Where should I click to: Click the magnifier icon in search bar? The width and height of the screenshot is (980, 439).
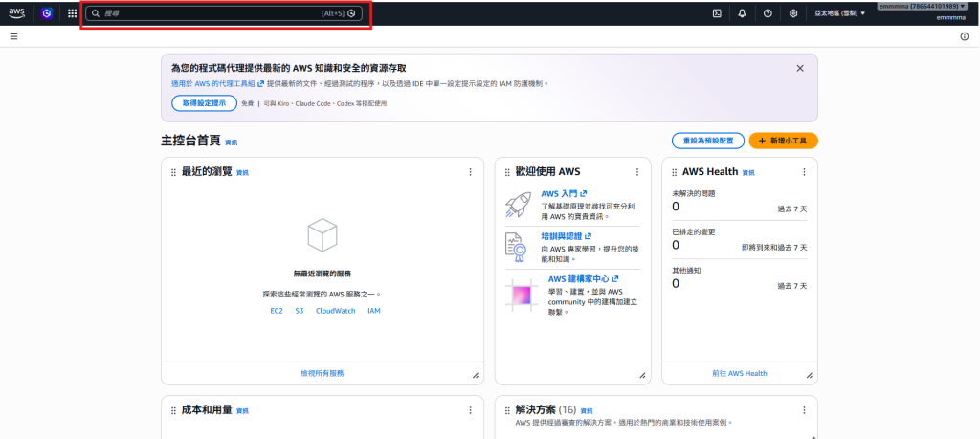coord(96,13)
